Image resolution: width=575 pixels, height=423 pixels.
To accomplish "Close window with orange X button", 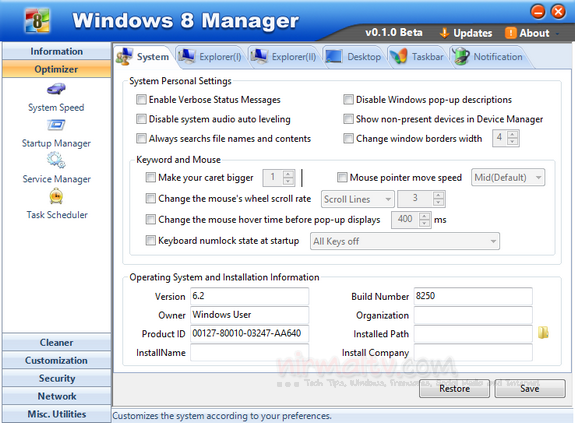I will [558, 12].
